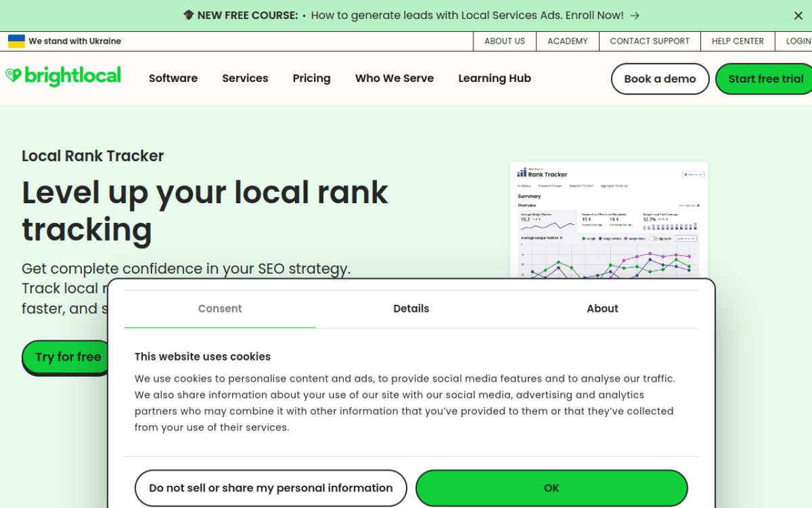The width and height of the screenshot is (812, 508).
Task: Click the Edit section chart icon above Overview
Action: tap(698, 205)
